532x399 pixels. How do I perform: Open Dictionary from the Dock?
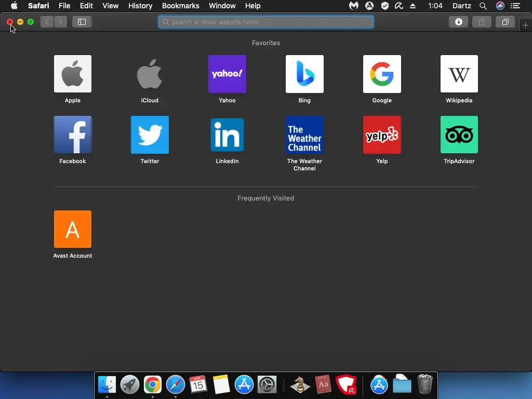point(323,385)
